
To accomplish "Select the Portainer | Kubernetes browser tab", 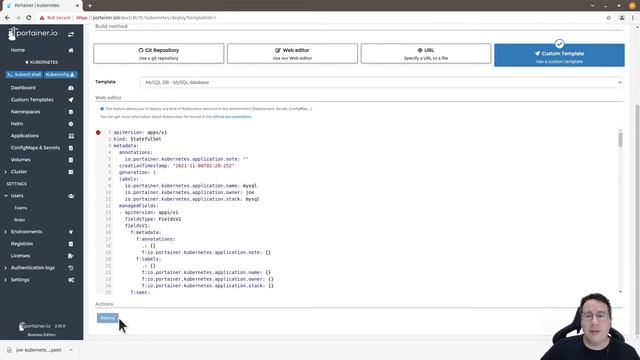I will 43,6.
